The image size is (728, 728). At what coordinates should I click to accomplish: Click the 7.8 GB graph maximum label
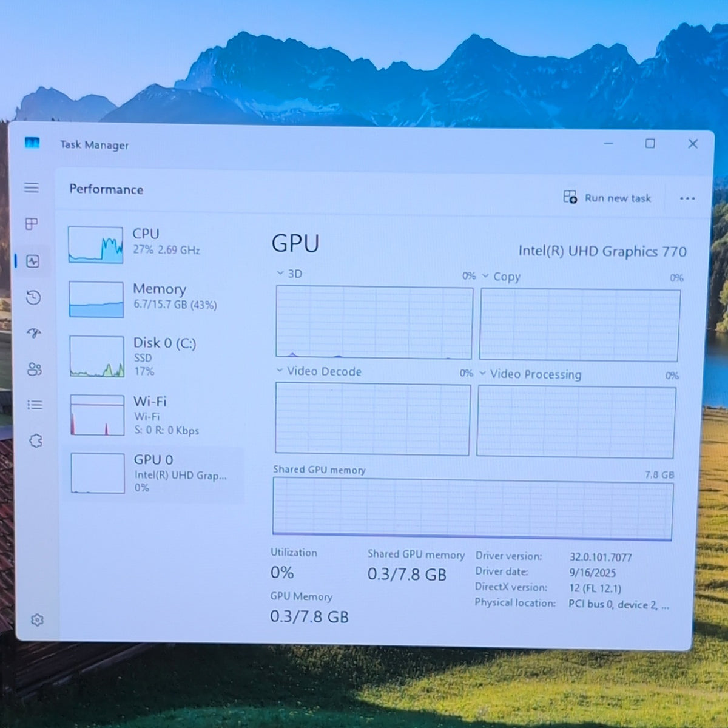coord(659,474)
